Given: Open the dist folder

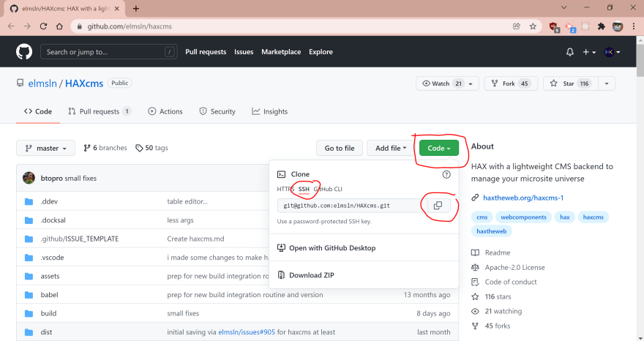Looking at the screenshot, I should coord(46,332).
